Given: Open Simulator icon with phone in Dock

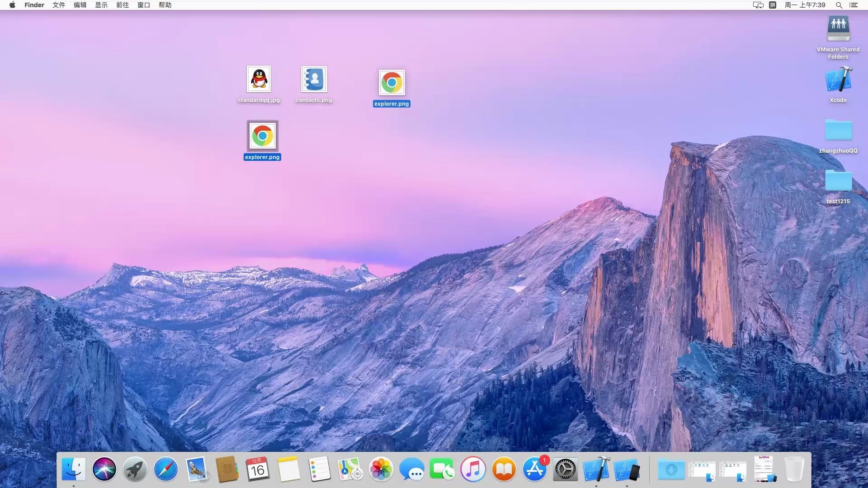Looking at the screenshot, I should point(627,469).
